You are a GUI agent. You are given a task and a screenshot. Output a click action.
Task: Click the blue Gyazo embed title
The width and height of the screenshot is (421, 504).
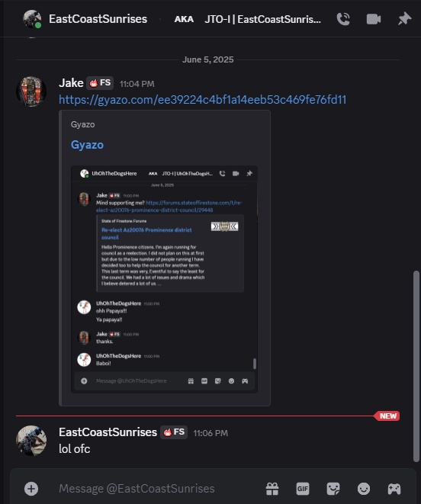pos(87,145)
